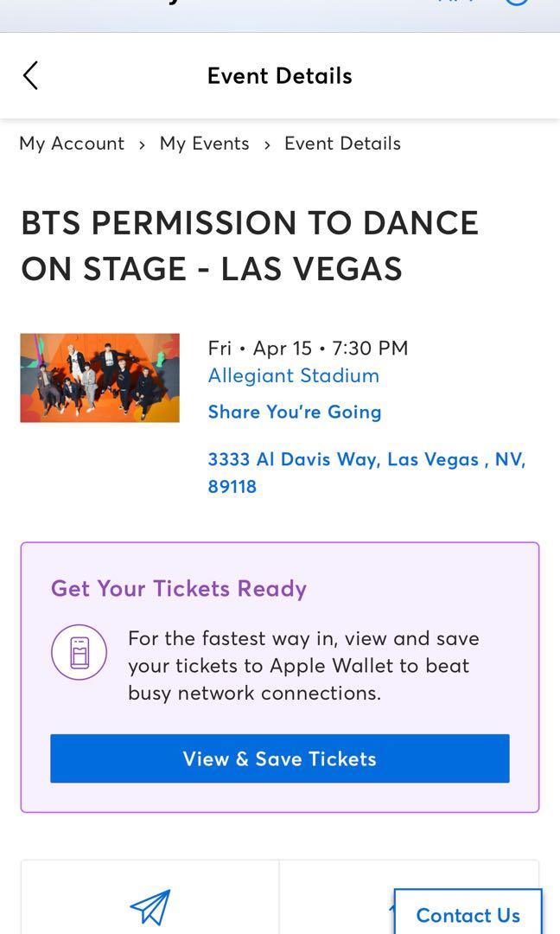The image size is (560, 934).
Task: Open the BTS event thumbnail image
Action: 100,378
